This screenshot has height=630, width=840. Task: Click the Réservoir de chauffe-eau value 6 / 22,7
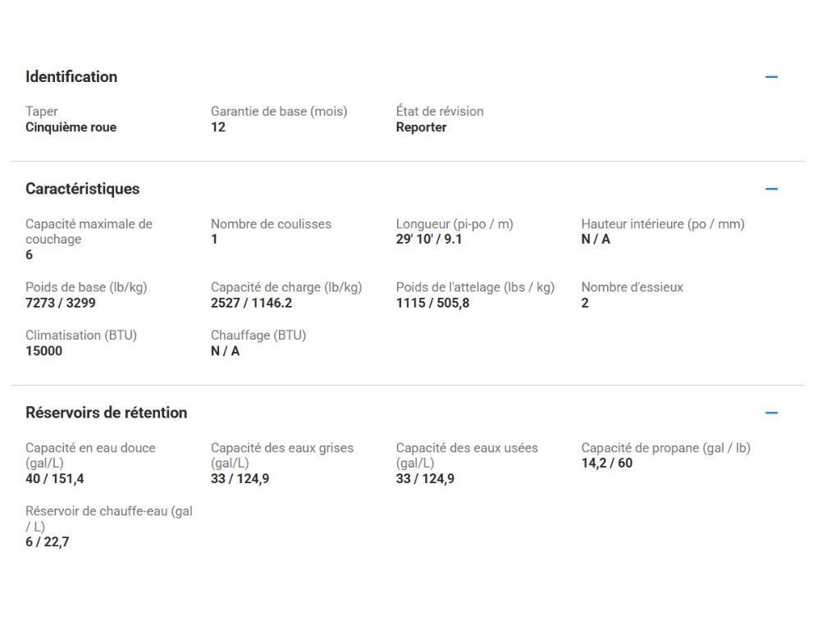[x=48, y=541]
